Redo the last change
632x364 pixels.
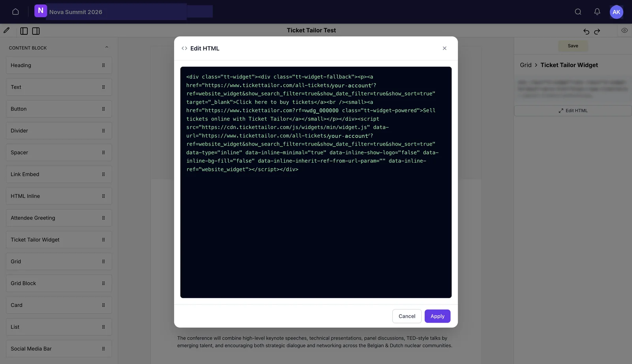(597, 32)
